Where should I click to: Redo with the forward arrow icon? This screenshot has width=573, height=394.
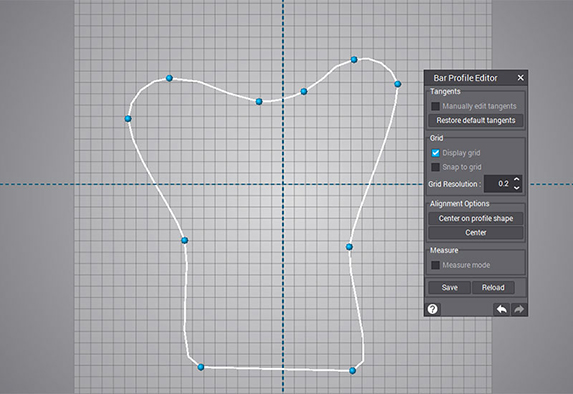pos(519,309)
